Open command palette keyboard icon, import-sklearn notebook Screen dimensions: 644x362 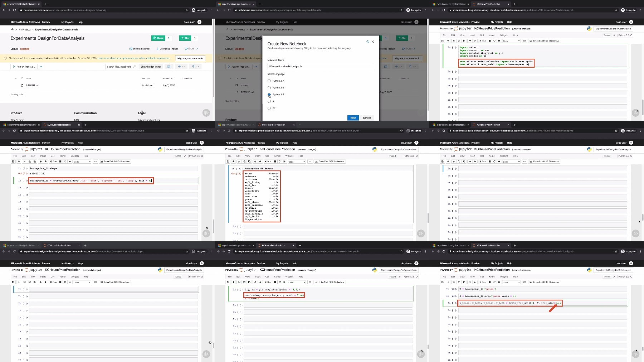coord(525,41)
